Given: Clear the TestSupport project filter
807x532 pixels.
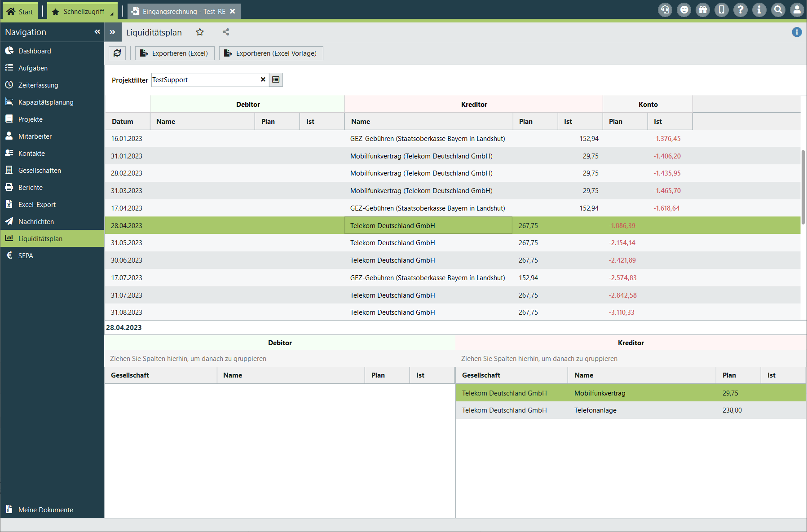Looking at the screenshot, I should [263, 80].
